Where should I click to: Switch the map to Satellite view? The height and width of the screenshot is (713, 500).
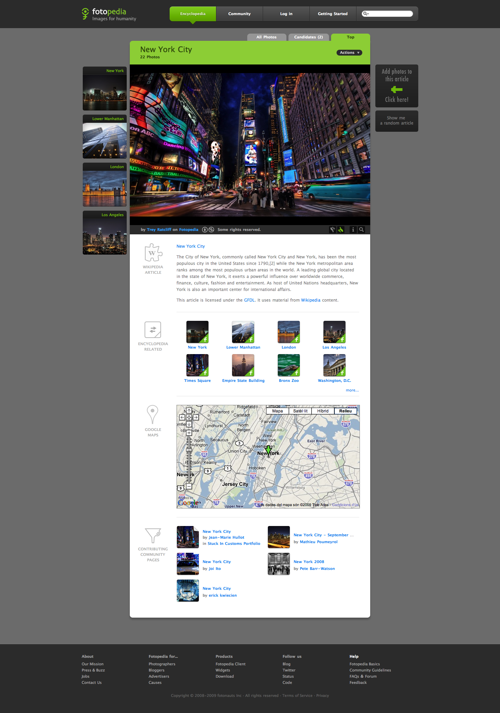300,411
